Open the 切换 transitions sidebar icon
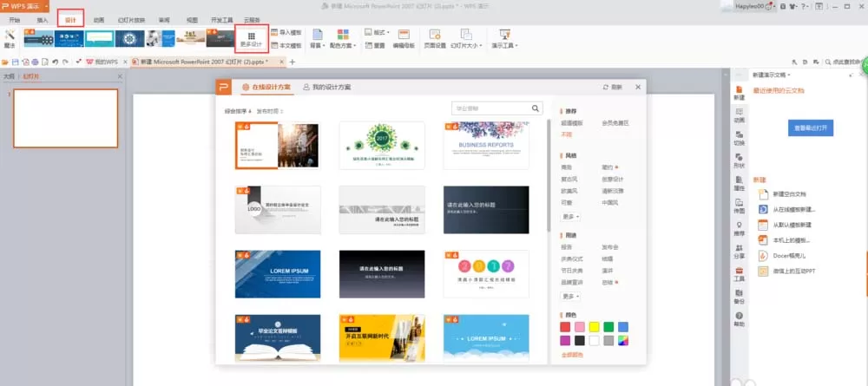 click(739, 138)
